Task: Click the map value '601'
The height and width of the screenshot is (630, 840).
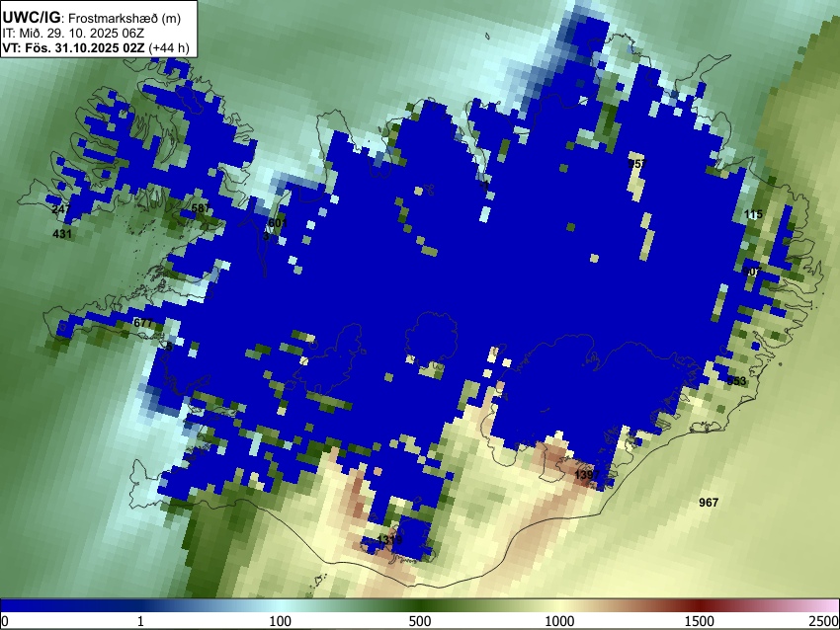Action: tap(278, 223)
